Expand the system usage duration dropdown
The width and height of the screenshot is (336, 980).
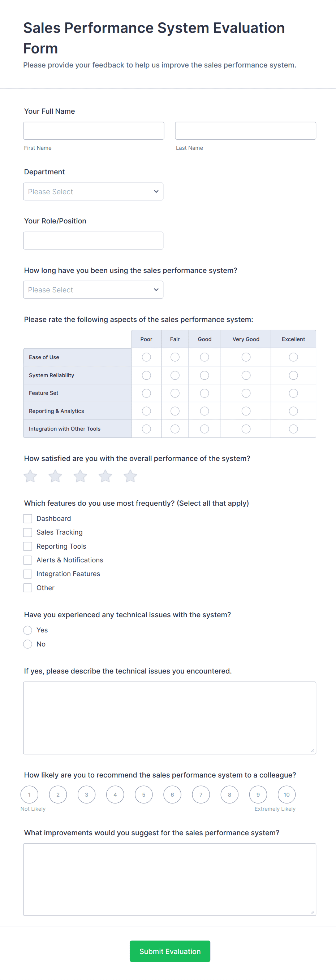[x=93, y=290]
